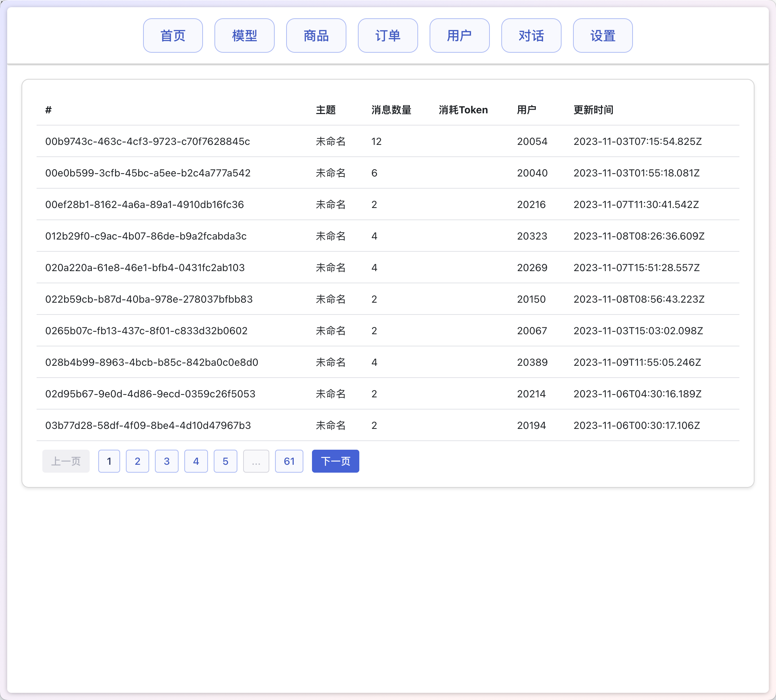Go to pagination page 2
This screenshot has height=700, width=776.
click(x=137, y=461)
